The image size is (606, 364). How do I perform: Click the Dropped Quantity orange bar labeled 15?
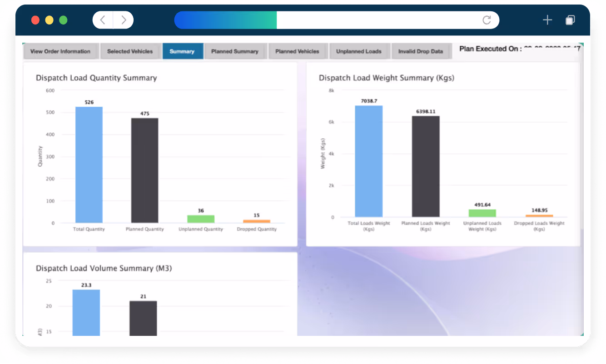pos(257,221)
